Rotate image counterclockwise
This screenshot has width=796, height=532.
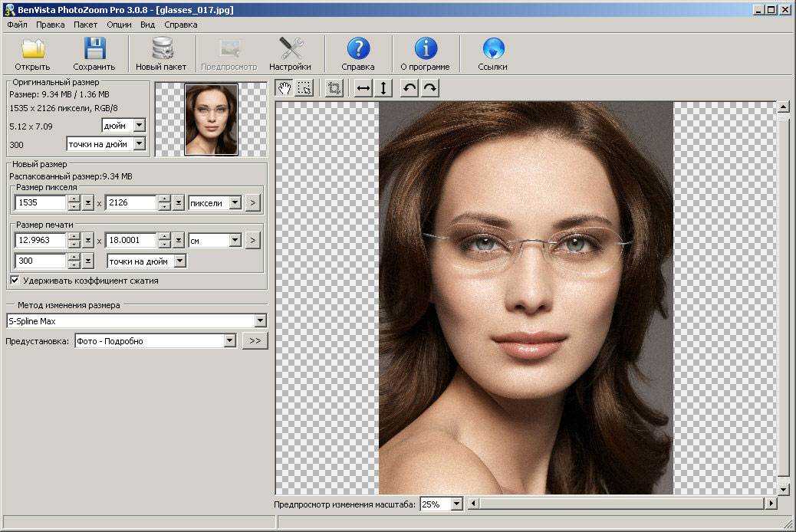(410, 88)
